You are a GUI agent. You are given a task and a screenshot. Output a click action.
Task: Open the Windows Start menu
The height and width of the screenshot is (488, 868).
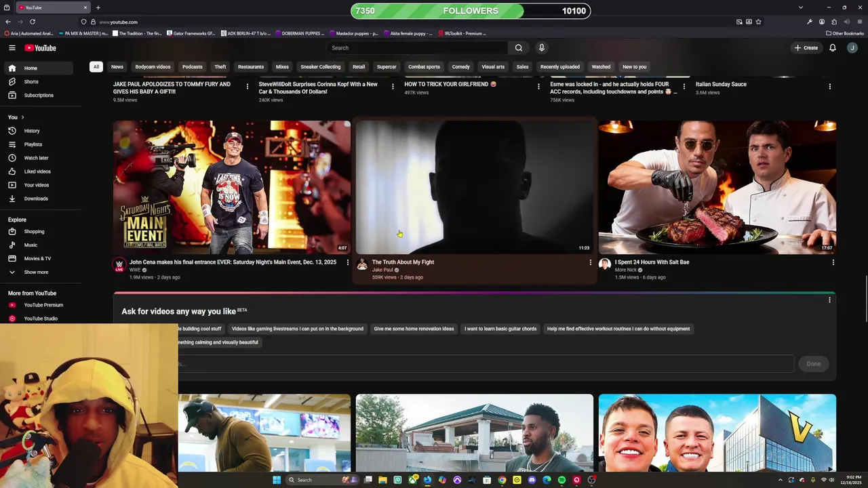coord(277,480)
